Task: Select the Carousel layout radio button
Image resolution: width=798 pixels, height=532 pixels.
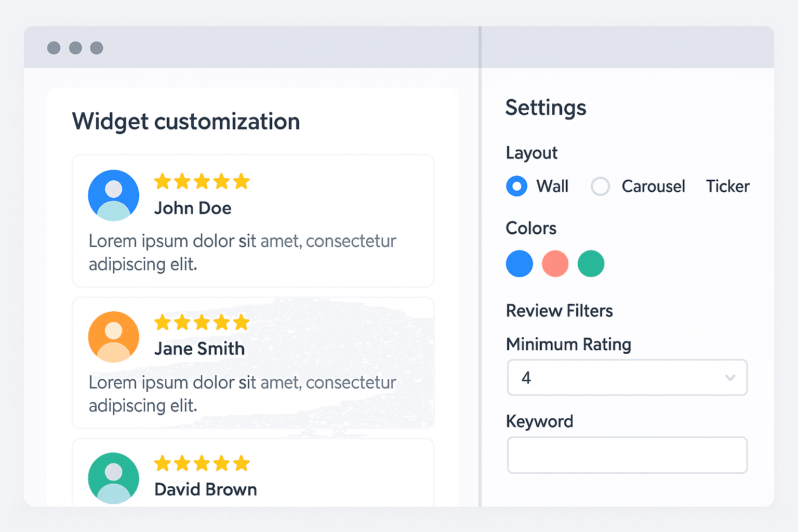Action: click(x=600, y=186)
